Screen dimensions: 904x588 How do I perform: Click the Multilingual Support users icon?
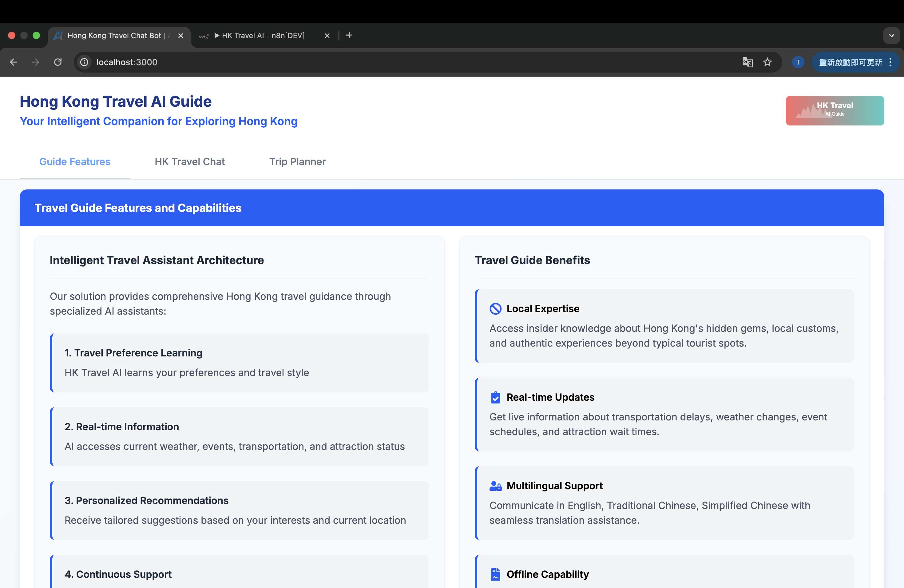click(x=495, y=486)
